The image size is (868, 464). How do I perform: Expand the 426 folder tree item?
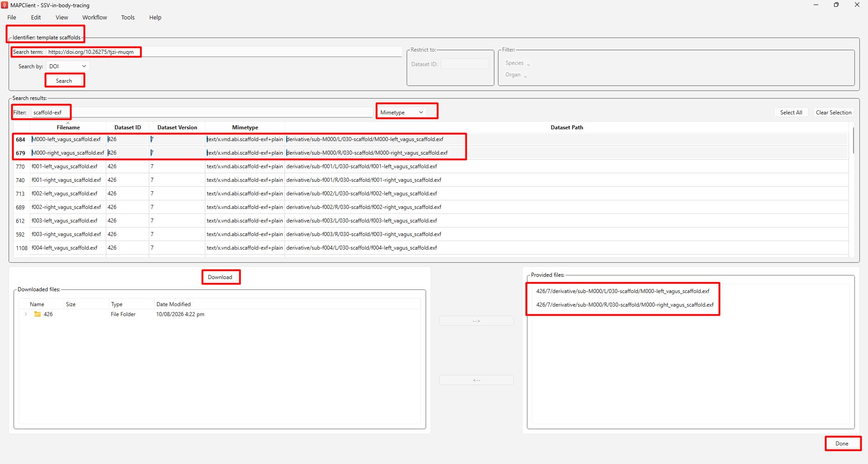point(26,314)
